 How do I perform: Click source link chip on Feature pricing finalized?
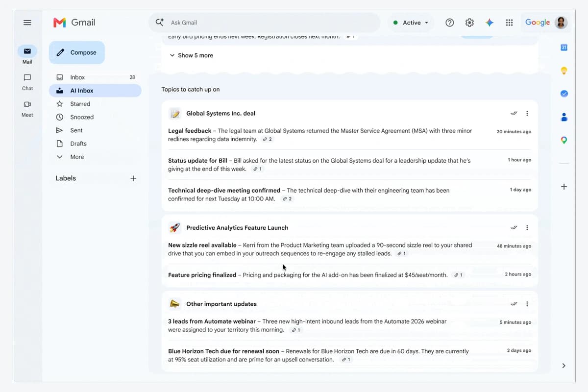tap(459, 275)
